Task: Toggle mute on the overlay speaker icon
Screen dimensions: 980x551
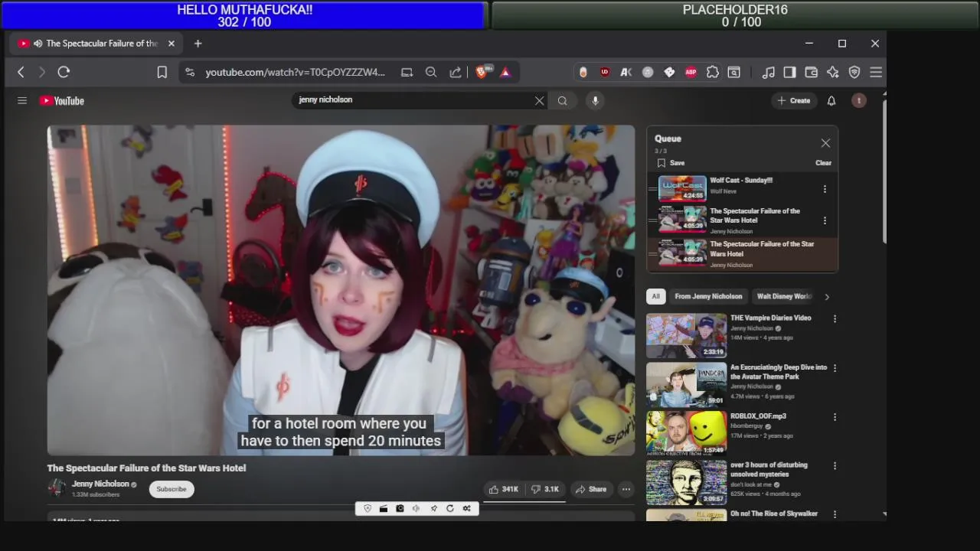Action: [x=416, y=508]
